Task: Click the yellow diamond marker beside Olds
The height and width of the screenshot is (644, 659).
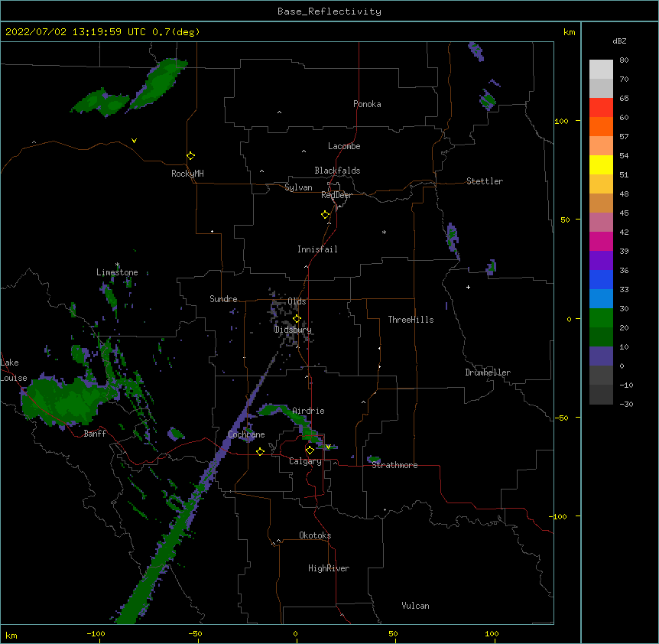Action: pos(297,319)
